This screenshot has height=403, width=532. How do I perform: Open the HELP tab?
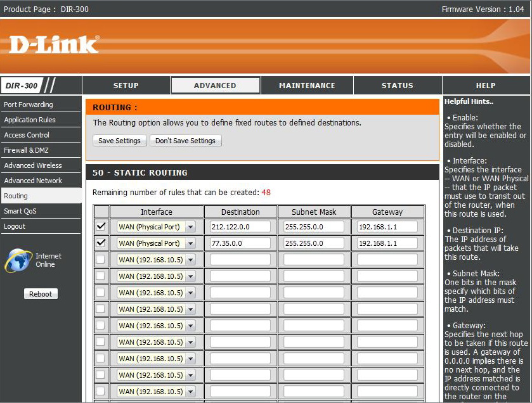tap(486, 86)
